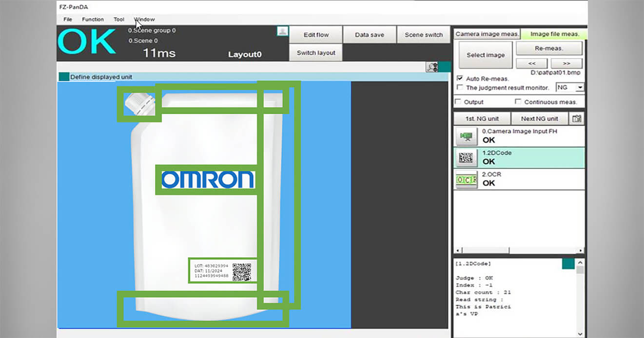Click the image zoom magnifier icon
This screenshot has width=644, height=338.
click(432, 67)
